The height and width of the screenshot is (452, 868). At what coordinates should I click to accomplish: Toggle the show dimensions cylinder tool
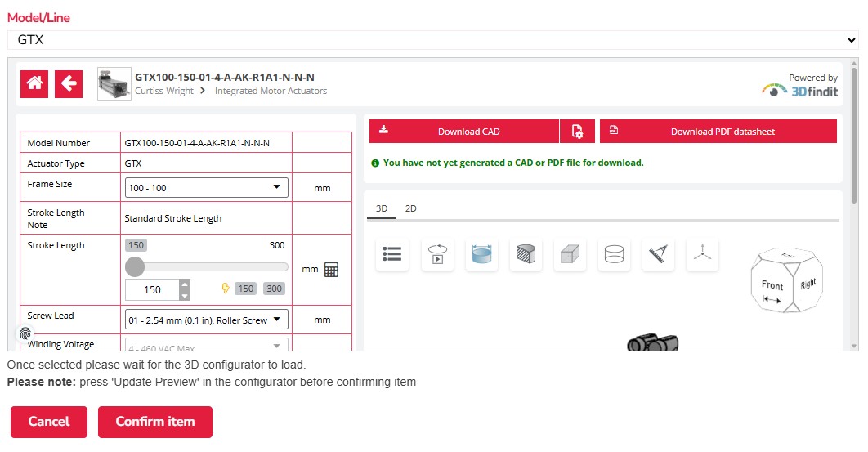[x=481, y=254]
